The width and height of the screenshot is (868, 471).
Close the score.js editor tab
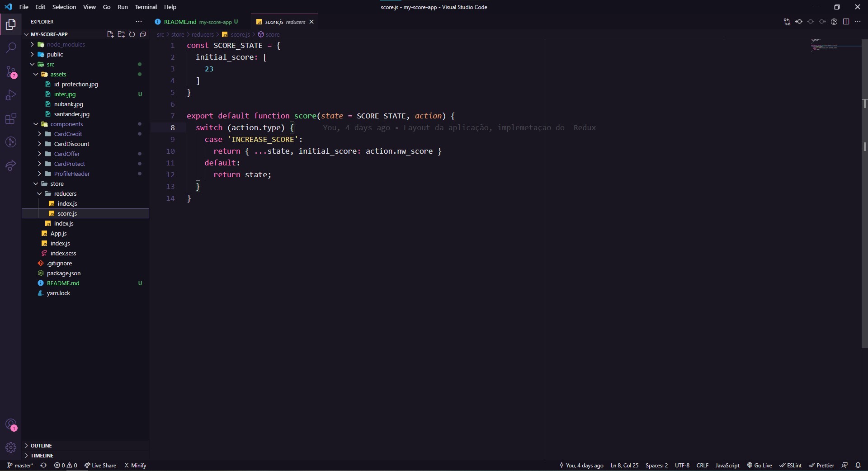(311, 22)
